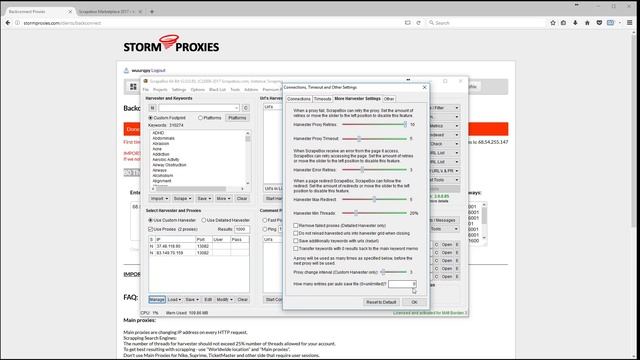Open the More dropdown under keywords
640x360 pixels.
223,198
